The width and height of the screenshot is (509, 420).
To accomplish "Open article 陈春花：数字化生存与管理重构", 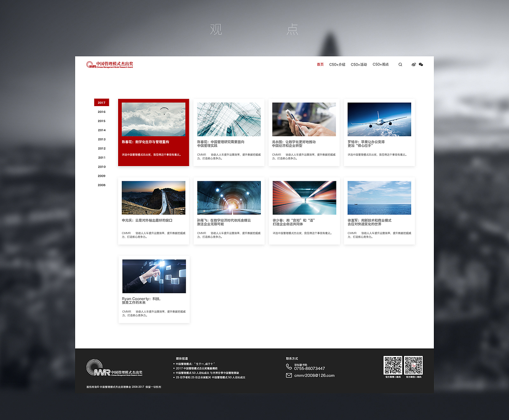I will coord(146,142).
